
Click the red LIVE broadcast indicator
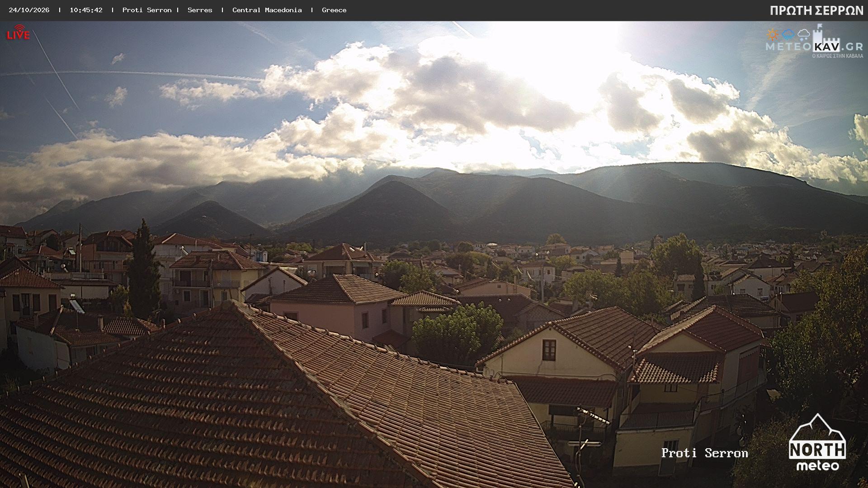pyautogui.click(x=18, y=33)
